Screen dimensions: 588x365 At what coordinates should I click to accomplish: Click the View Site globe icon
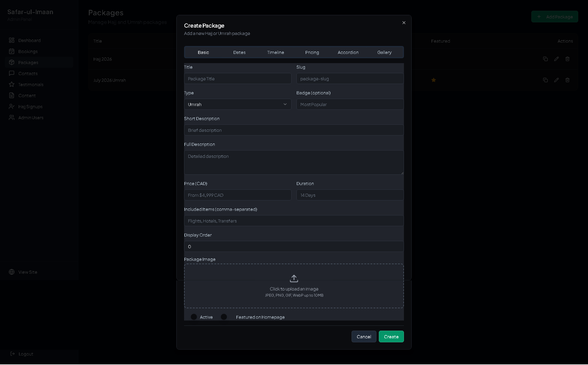pyautogui.click(x=12, y=272)
